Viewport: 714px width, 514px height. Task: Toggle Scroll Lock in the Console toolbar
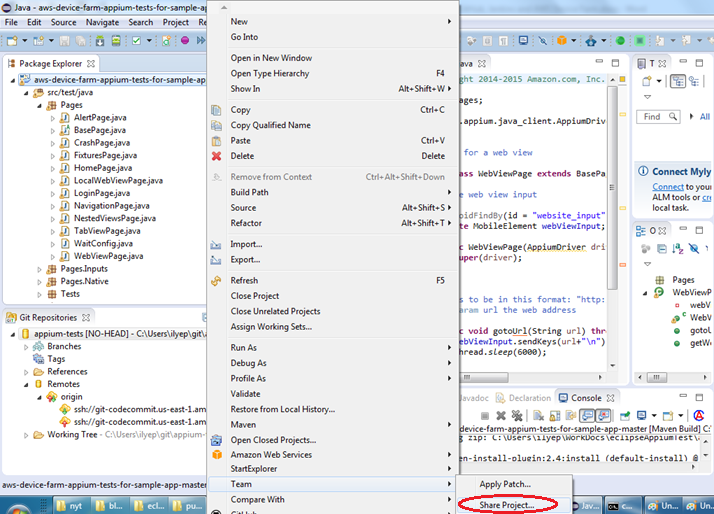click(555, 415)
